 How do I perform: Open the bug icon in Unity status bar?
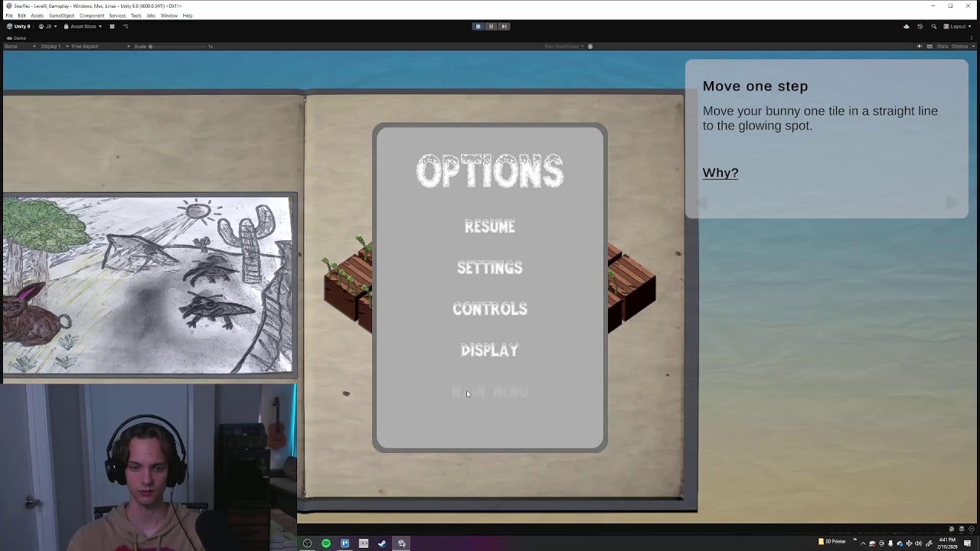coord(952,529)
